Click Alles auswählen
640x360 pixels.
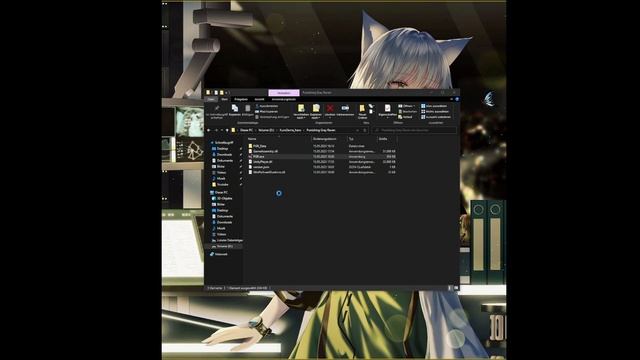click(433, 106)
